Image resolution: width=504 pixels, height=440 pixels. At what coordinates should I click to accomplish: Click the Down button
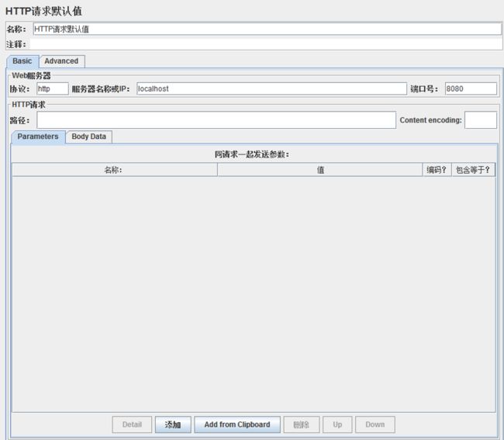tap(375, 424)
